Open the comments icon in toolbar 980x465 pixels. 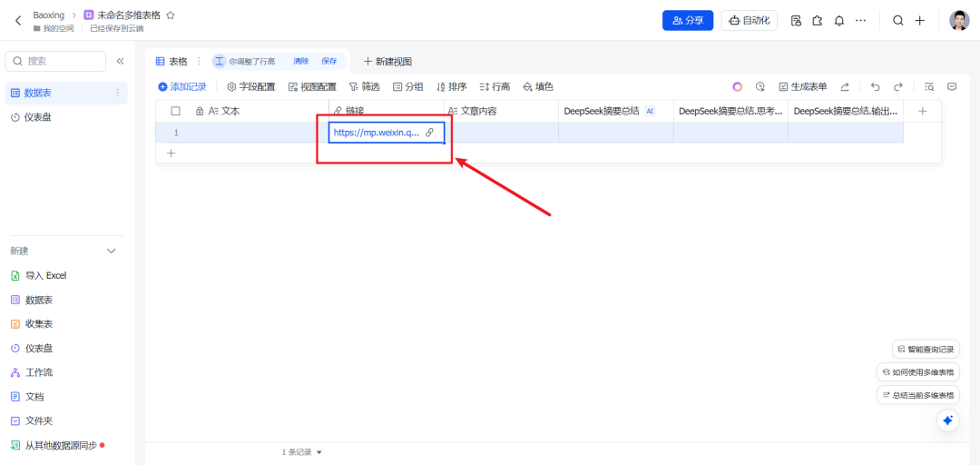(952, 87)
